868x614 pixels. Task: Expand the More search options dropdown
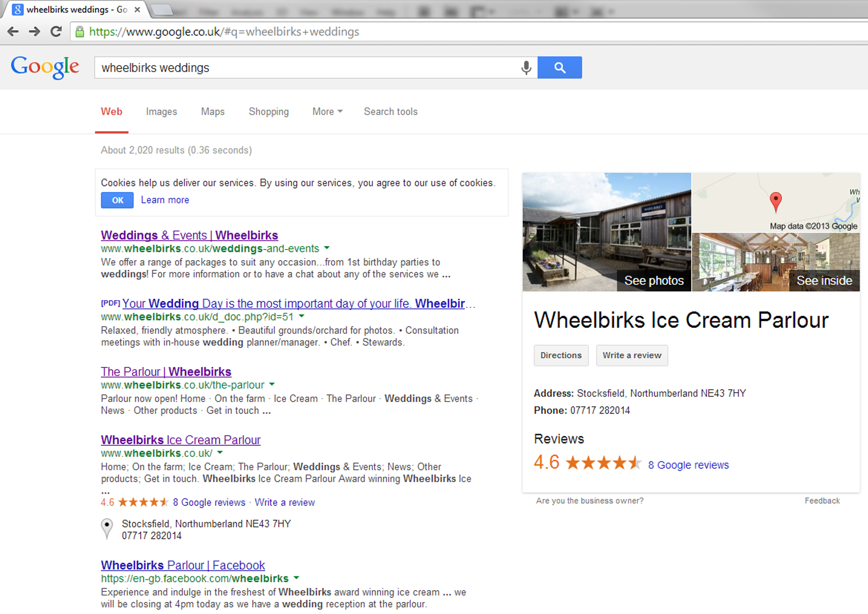[x=327, y=112]
